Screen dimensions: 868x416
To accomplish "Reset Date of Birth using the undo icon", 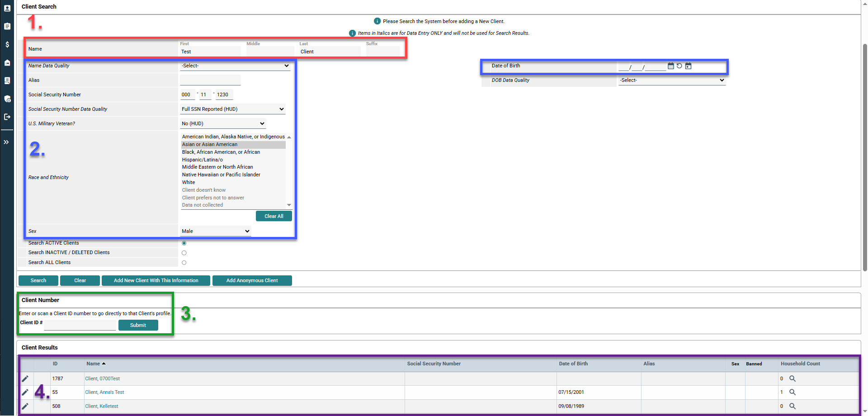I will pos(679,66).
